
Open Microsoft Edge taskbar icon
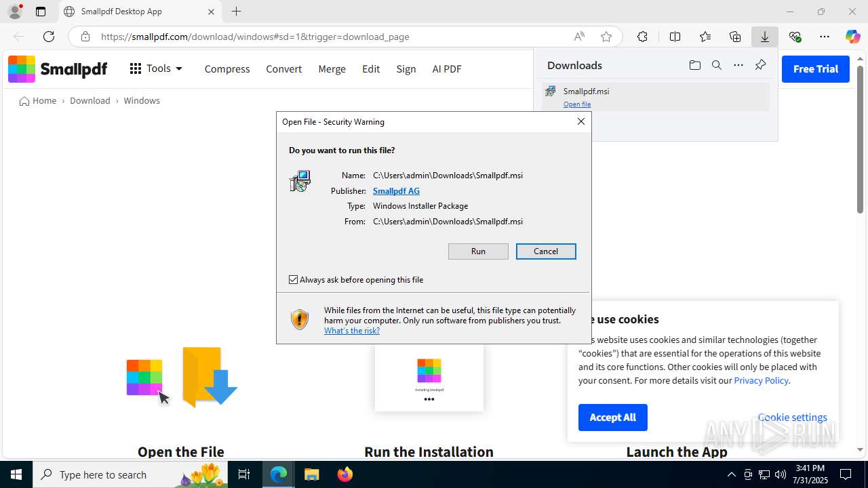[279, 474]
